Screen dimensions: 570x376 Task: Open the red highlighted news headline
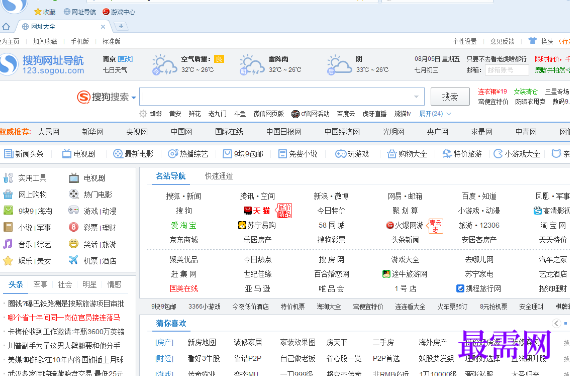pos(64,317)
